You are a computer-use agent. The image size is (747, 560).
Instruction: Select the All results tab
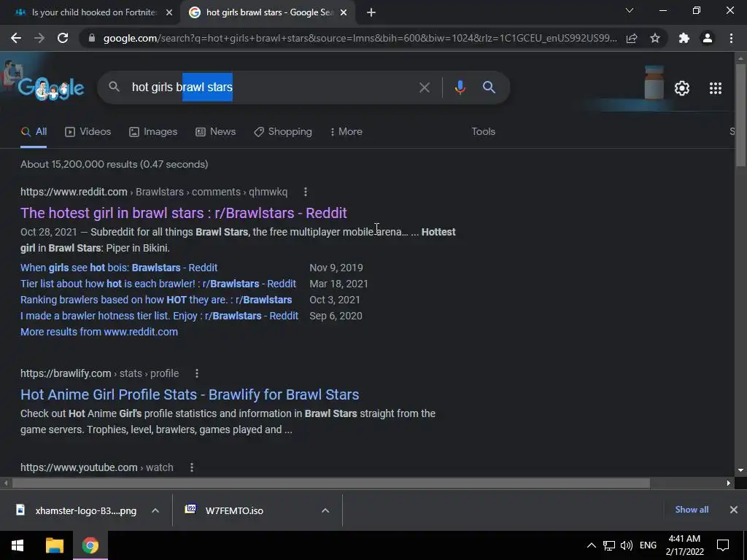34,132
